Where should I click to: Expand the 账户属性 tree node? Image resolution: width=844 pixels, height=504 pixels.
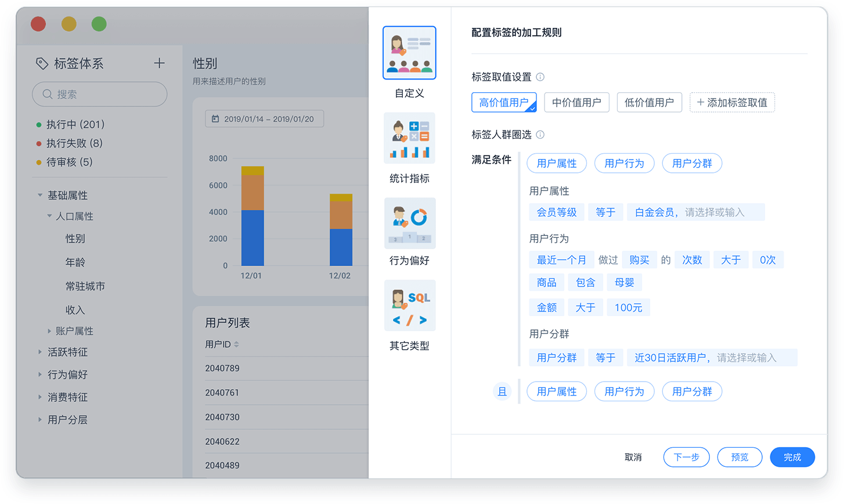pyautogui.click(x=49, y=331)
